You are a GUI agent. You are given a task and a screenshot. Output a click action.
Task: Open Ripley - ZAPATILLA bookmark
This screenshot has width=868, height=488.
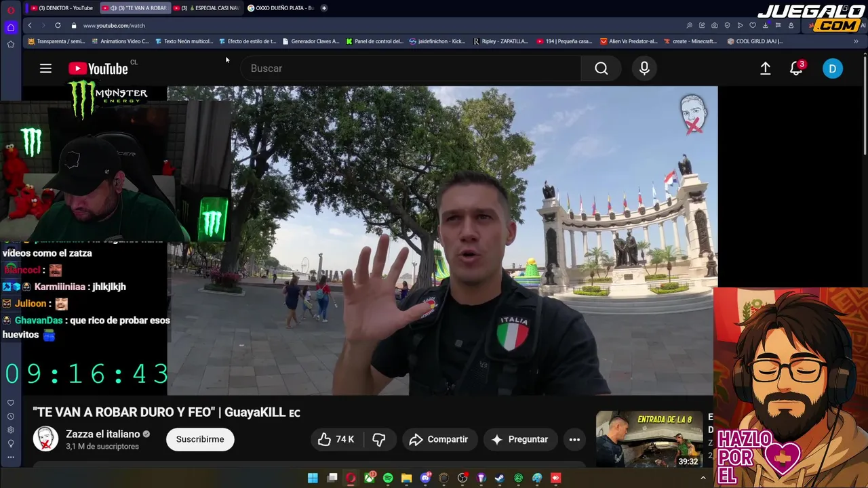coord(500,41)
